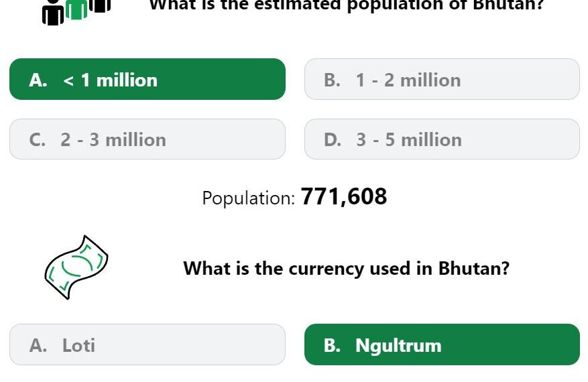Click the 'C.' letter beside '2 - 3 million'

[38, 140]
